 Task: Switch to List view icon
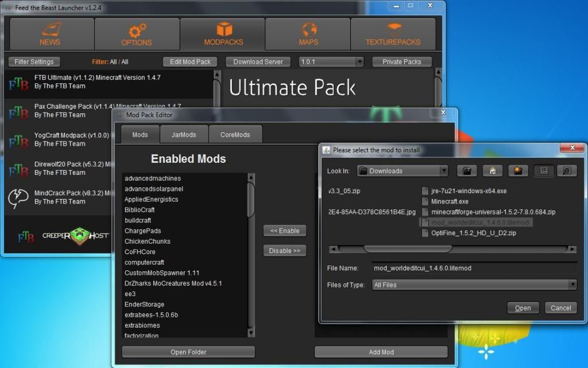pyautogui.click(x=544, y=171)
